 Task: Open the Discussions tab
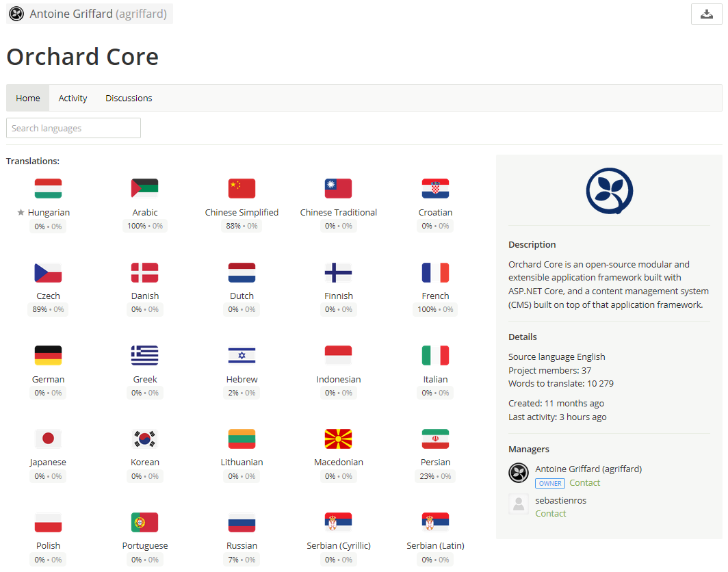coord(129,98)
